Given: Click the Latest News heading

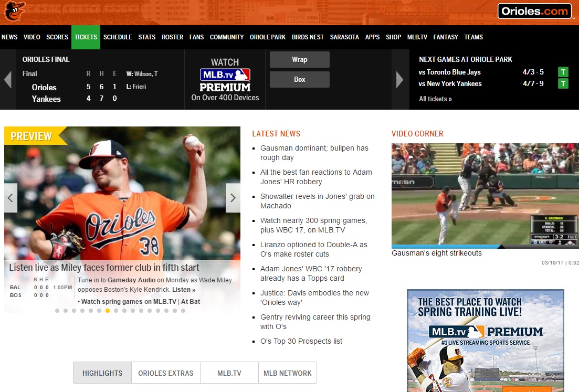Looking at the screenshot, I should 276,134.
